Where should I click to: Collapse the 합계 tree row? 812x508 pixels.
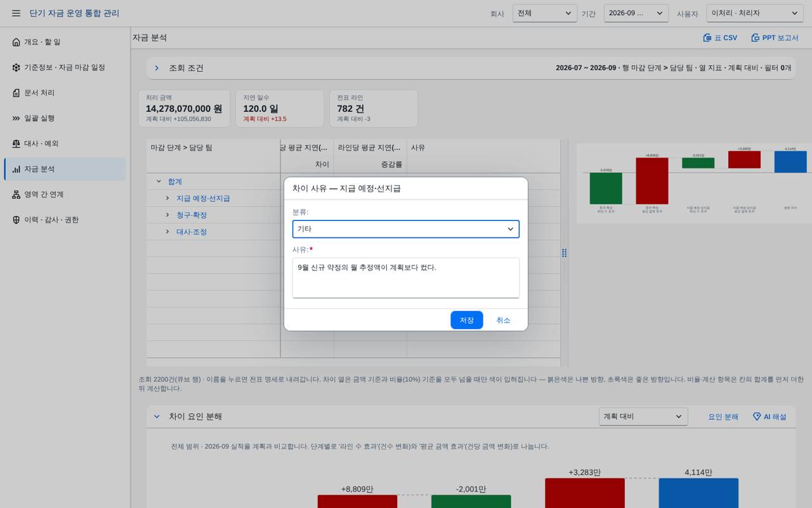click(159, 182)
